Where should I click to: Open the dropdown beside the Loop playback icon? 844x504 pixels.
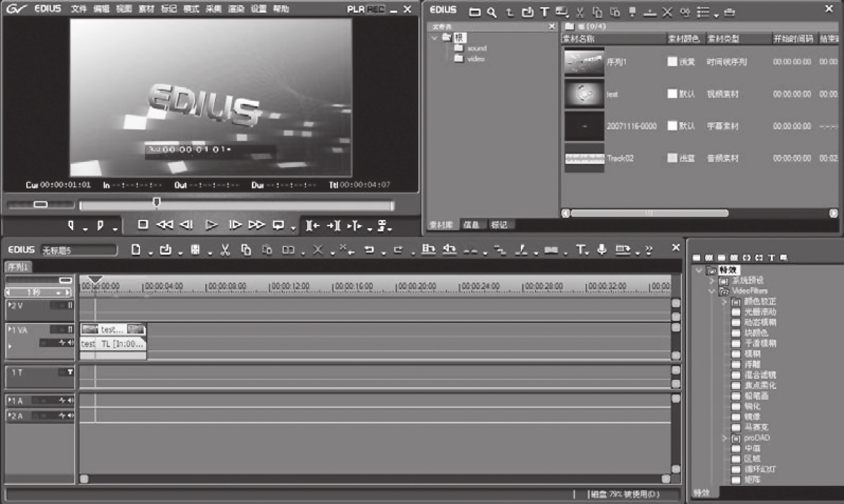pos(293,228)
